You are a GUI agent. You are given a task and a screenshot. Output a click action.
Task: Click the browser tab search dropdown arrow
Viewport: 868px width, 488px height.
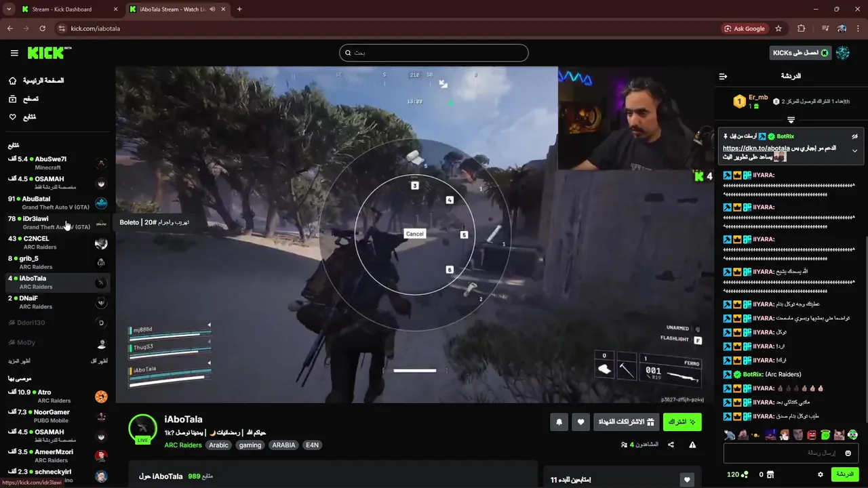pos(9,9)
